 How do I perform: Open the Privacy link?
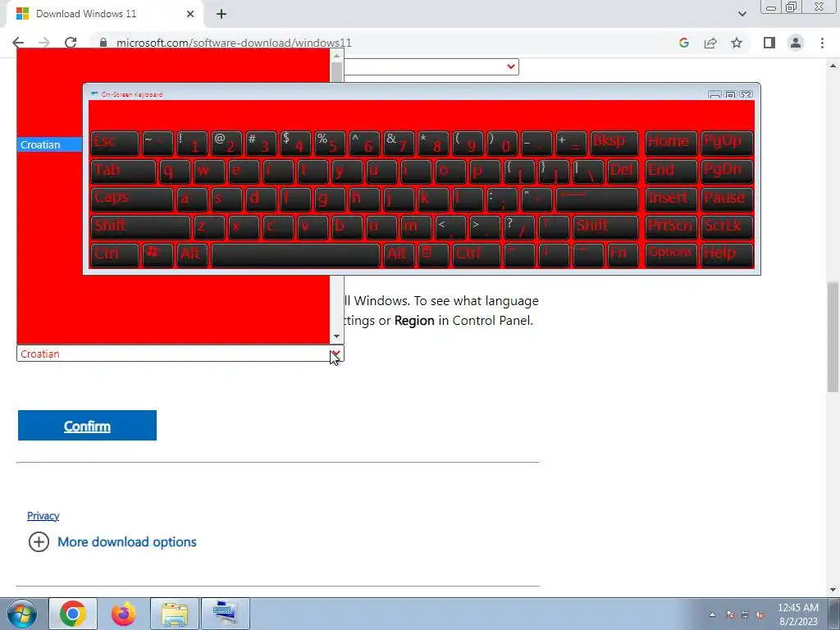tap(43, 516)
